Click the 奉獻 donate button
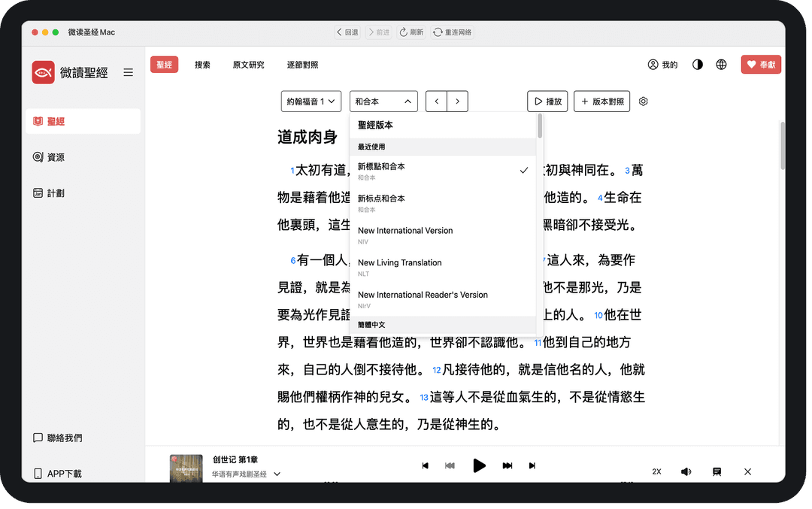Image resolution: width=812 pixels, height=509 pixels. [x=761, y=65]
